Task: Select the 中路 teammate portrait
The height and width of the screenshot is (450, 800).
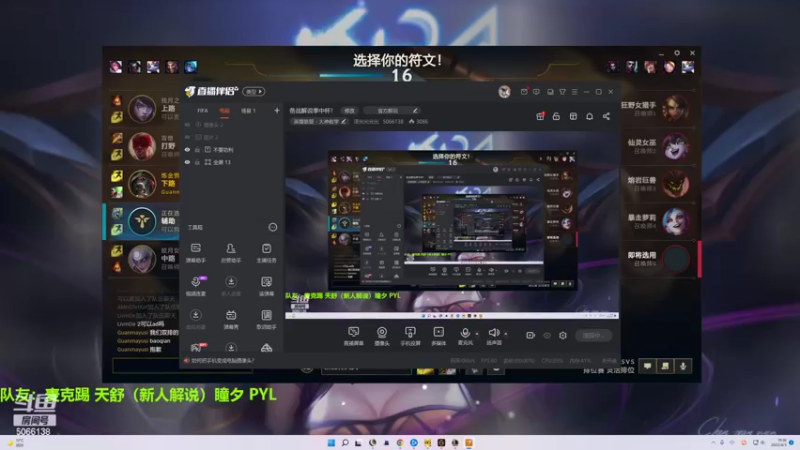Action: 142,259
